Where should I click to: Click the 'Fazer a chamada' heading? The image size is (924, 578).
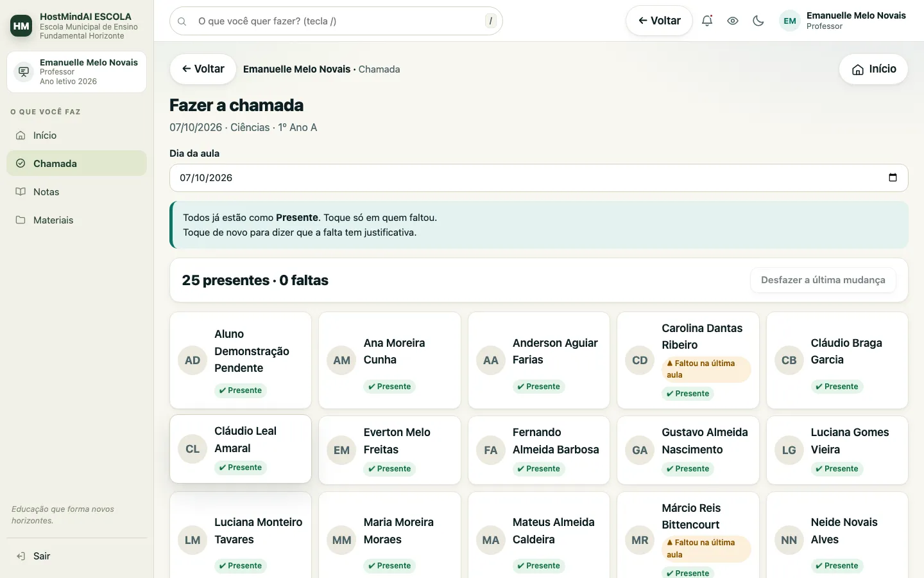pyautogui.click(x=237, y=105)
